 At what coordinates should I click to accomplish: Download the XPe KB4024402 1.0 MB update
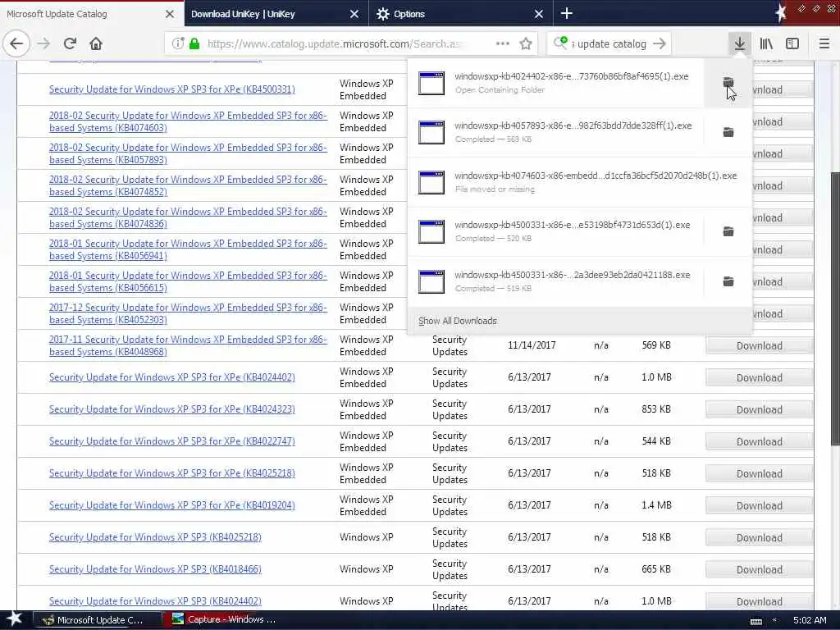[759, 377]
